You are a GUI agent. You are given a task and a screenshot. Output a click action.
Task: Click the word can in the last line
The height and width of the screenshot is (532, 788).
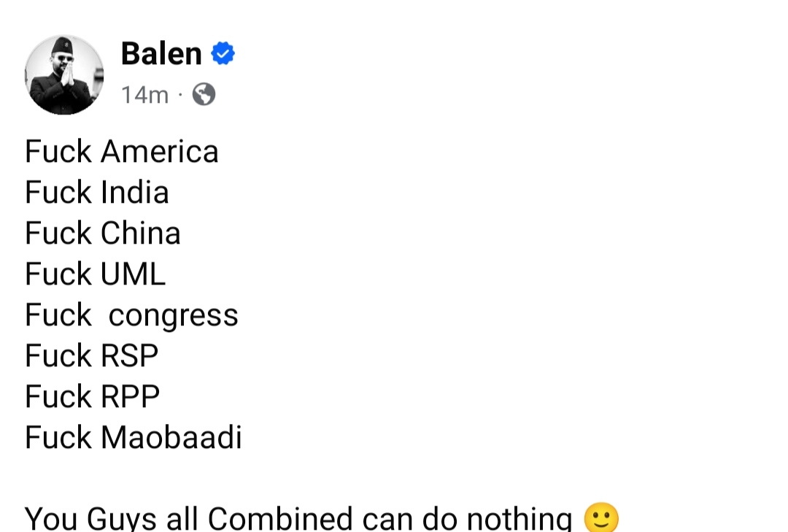point(388,519)
